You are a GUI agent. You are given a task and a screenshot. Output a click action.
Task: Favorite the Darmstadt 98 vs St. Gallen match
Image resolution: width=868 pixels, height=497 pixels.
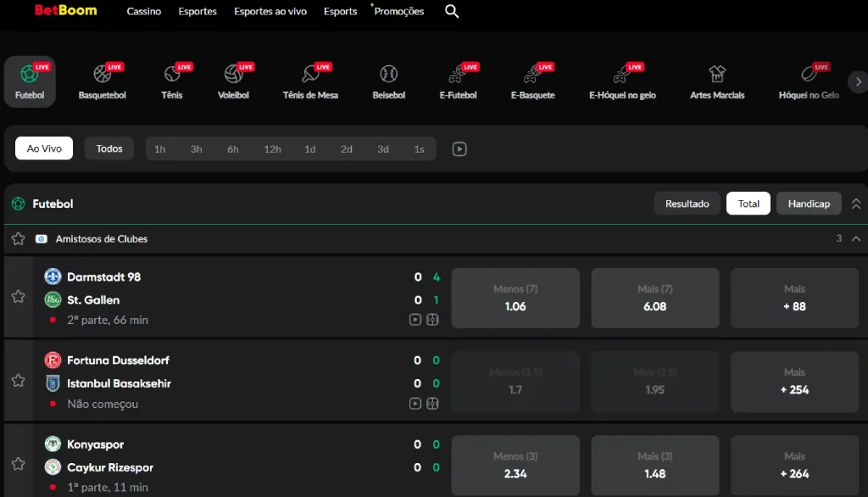coord(19,297)
